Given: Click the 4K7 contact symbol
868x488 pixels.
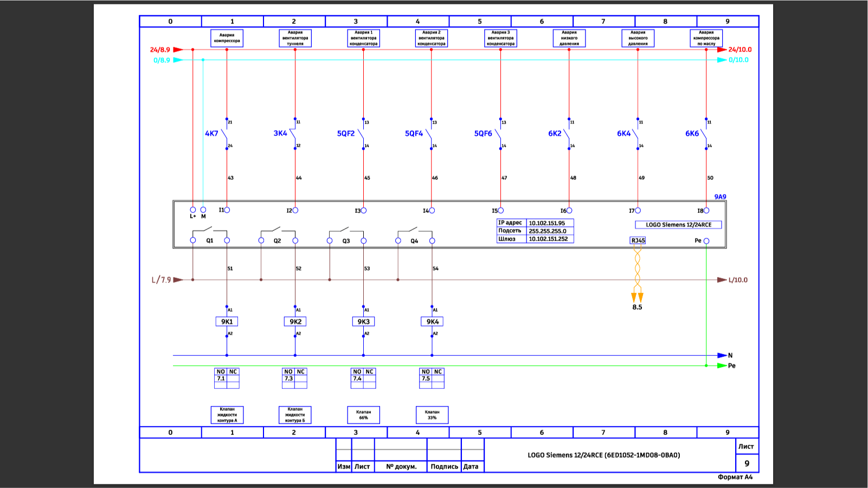Looking at the screenshot, I should pos(225,134).
